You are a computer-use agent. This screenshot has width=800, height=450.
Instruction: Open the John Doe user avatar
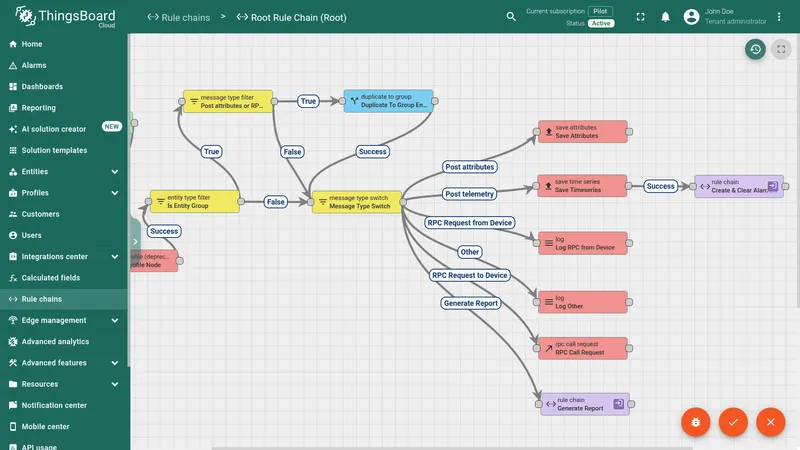691,17
